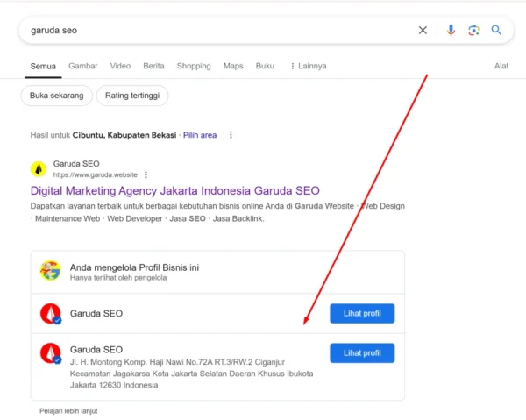Switch to the Gambar tab
Screen dimensions: 526x420
pyautogui.click(x=83, y=66)
